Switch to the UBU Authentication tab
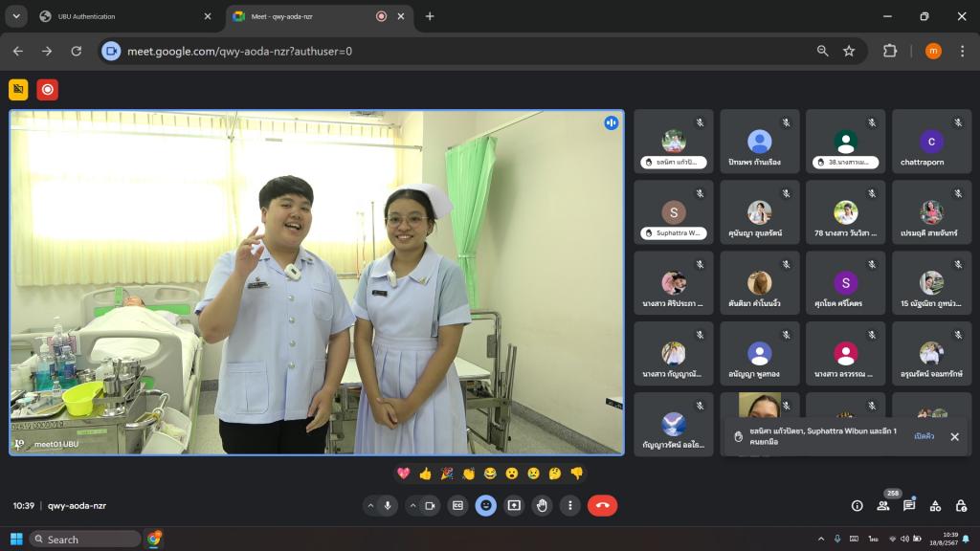Image resolution: width=980 pixels, height=551 pixels. (x=115, y=16)
